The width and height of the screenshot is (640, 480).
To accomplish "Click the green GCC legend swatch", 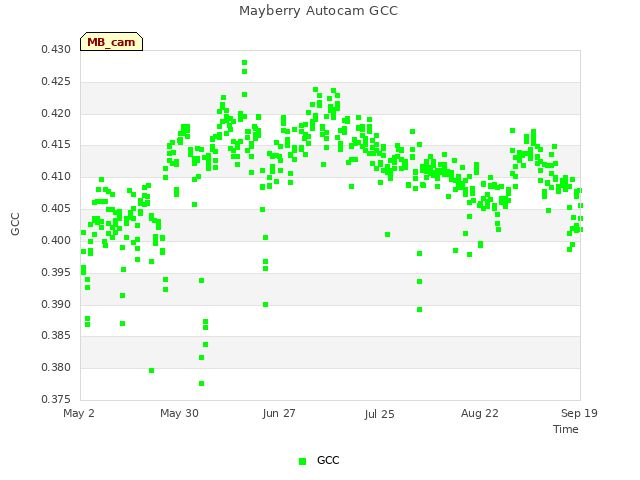I will (302, 461).
